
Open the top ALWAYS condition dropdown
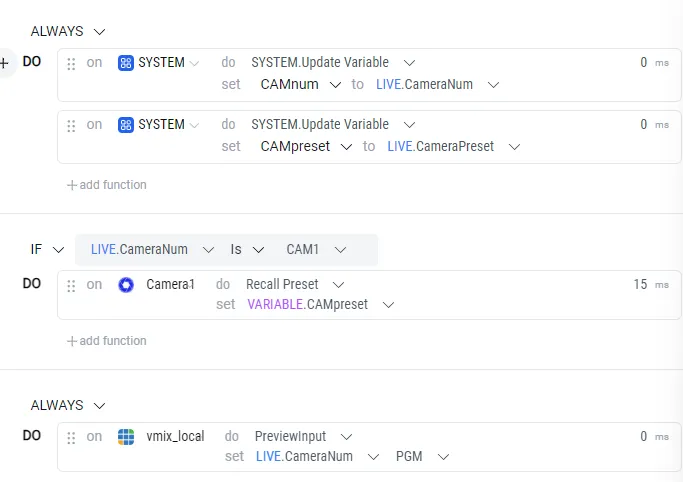click(x=100, y=32)
